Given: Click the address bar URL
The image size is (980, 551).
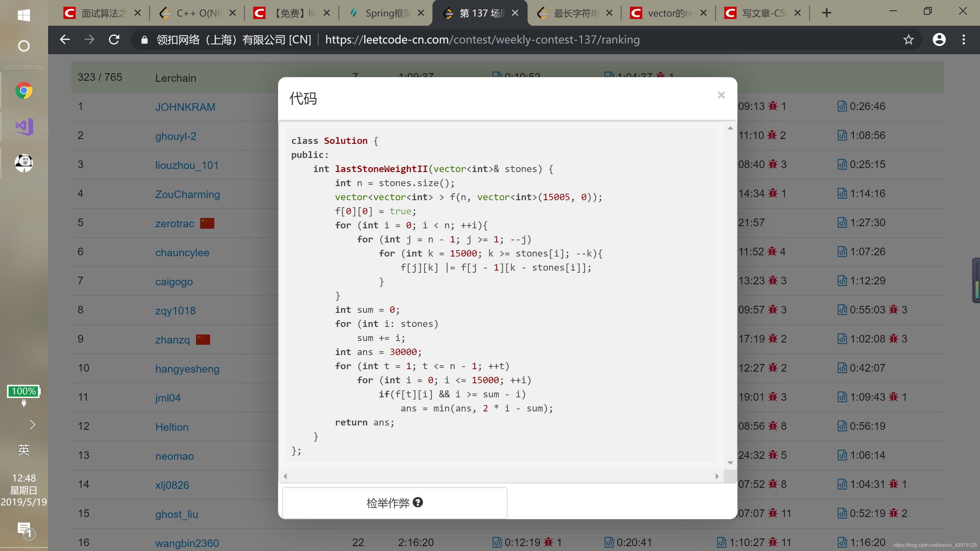Looking at the screenshot, I should point(482,39).
